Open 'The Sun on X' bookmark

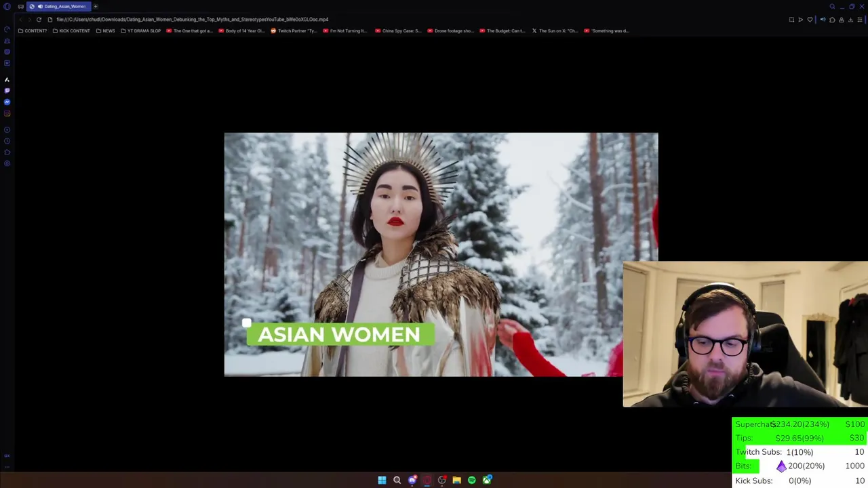pos(555,30)
